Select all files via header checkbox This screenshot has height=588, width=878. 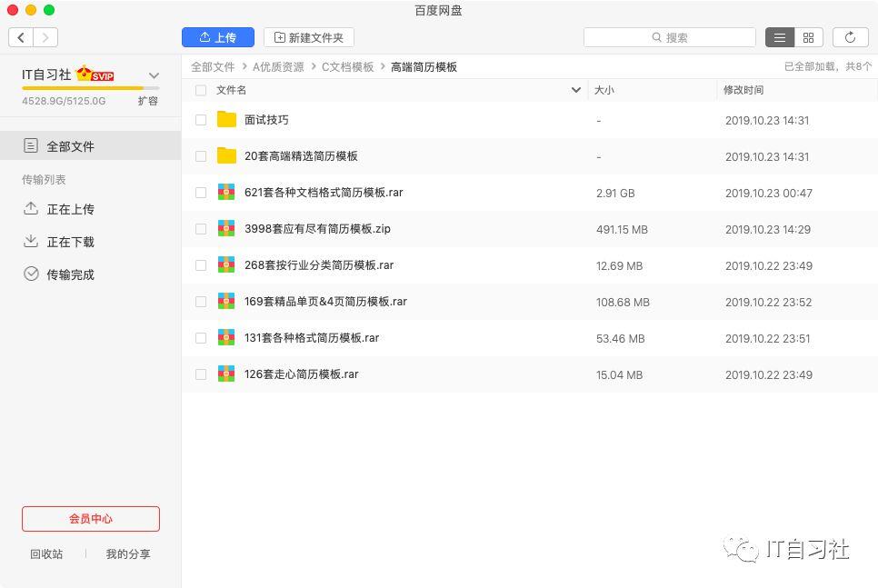tap(201, 90)
